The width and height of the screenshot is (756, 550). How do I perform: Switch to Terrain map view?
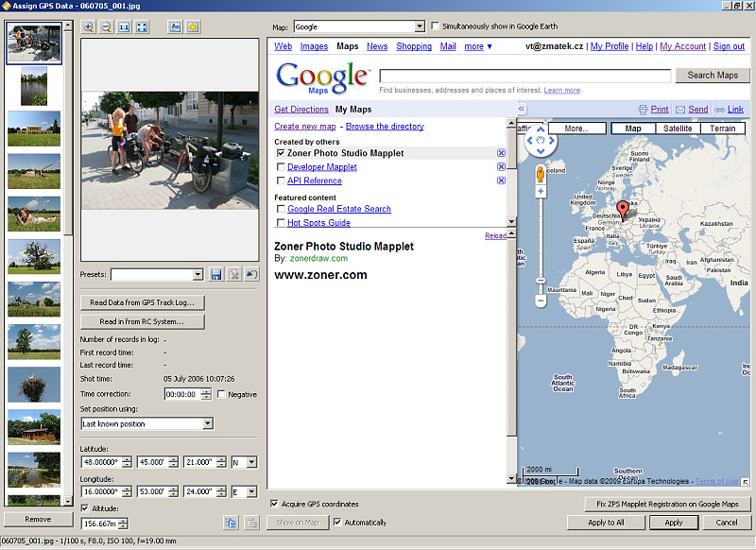point(722,129)
